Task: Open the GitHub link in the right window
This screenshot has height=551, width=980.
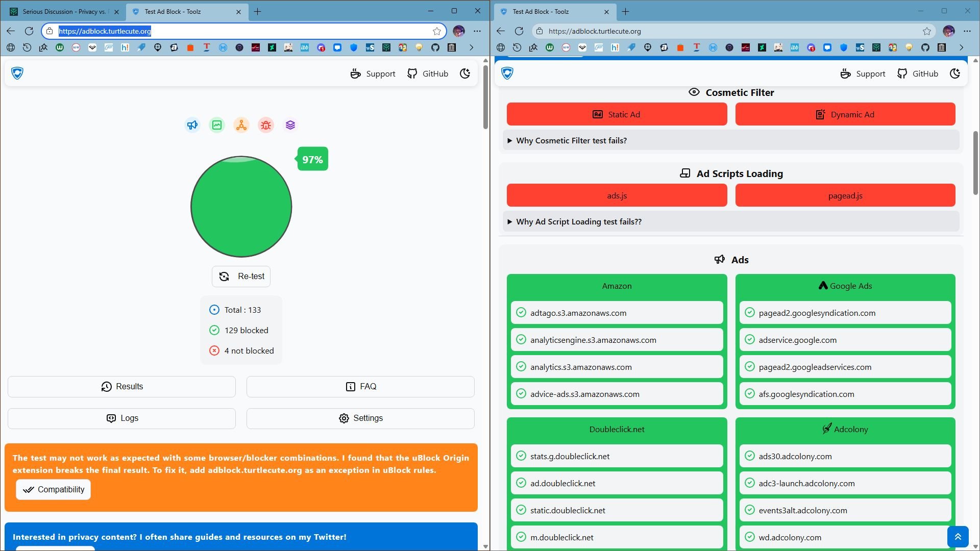Action: click(x=918, y=73)
